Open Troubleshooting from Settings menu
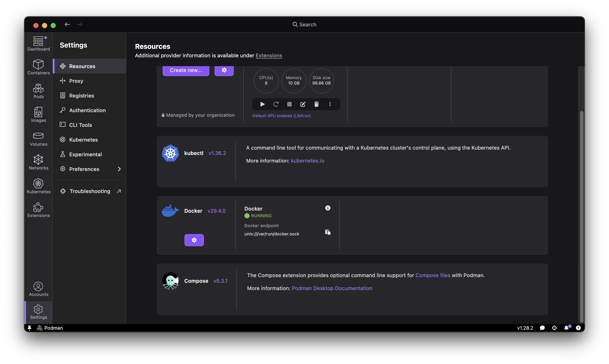This screenshot has height=364, width=609. pyautogui.click(x=90, y=191)
